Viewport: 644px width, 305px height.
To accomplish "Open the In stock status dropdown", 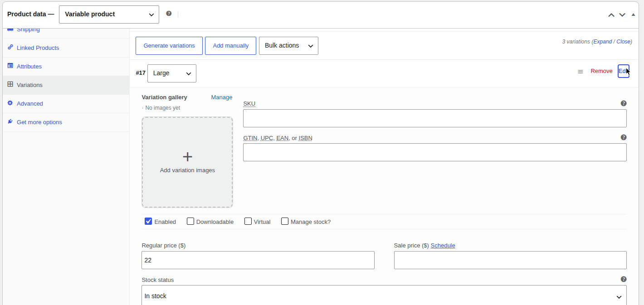I will [x=384, y=296].
